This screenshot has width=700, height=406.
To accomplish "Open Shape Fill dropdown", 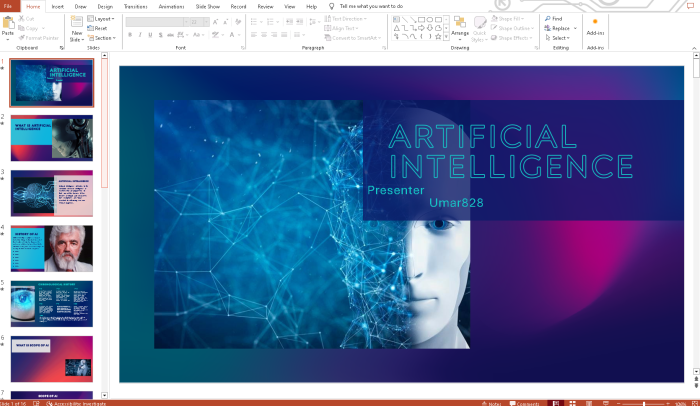I will click(508, 19).
